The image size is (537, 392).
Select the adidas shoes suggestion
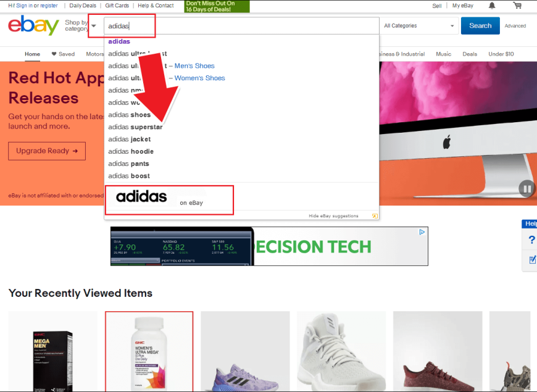coord(130,115)
